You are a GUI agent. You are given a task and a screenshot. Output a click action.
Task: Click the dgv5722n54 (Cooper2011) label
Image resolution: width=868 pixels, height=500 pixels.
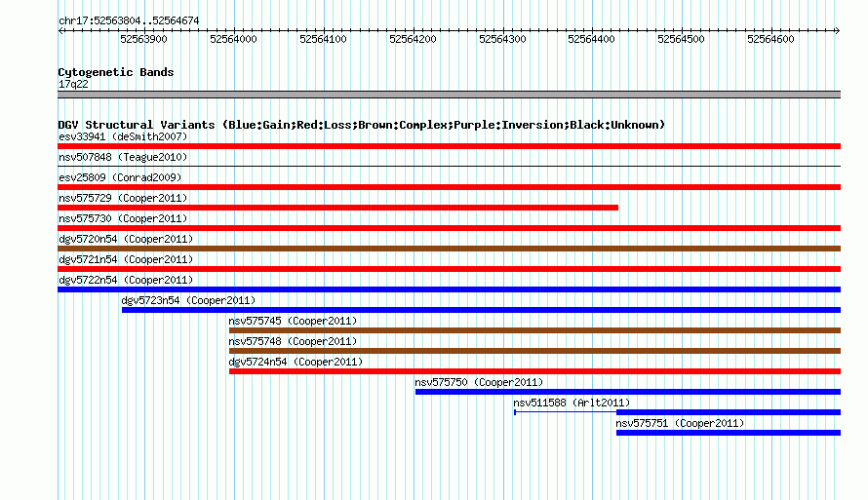[126, 280]
